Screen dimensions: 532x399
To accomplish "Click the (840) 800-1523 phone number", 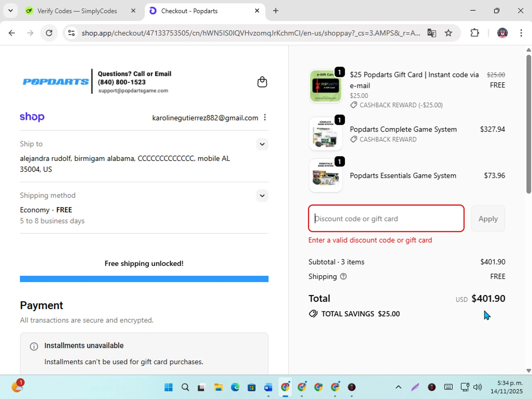I will 122,82.
